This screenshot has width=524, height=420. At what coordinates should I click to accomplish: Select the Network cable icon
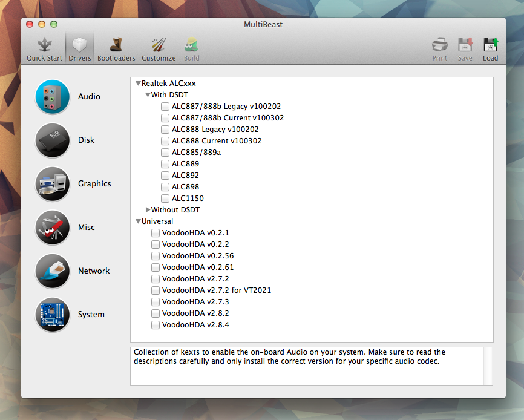(x=53, y=271)
